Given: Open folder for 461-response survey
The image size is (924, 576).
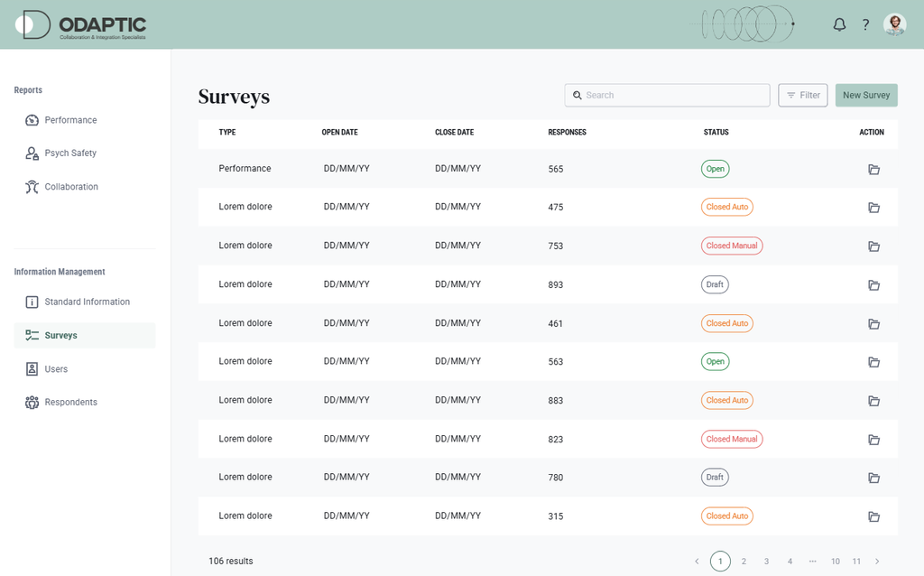Looking at the screenshot, I should click(x=873, y=324).
